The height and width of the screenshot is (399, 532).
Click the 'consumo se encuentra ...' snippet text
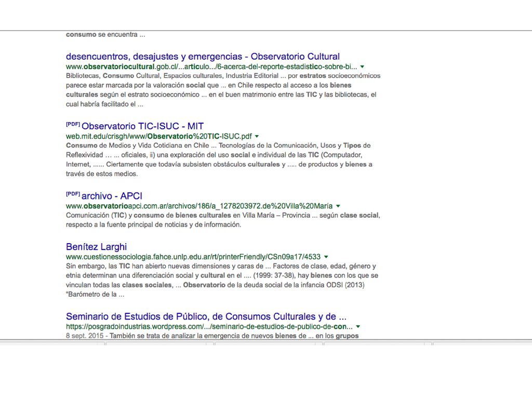point(105,34)
